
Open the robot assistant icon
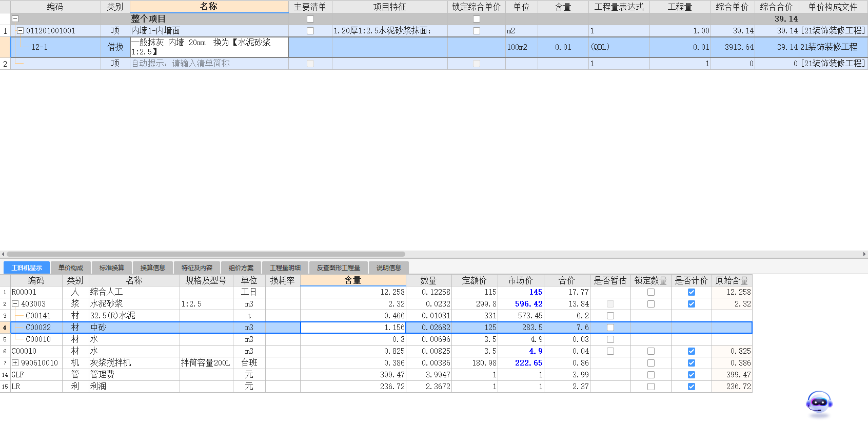click(819, 404)
